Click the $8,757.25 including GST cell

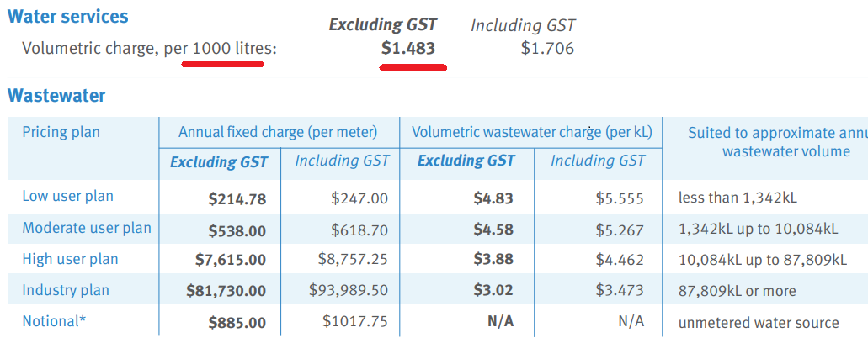[354, 259]
